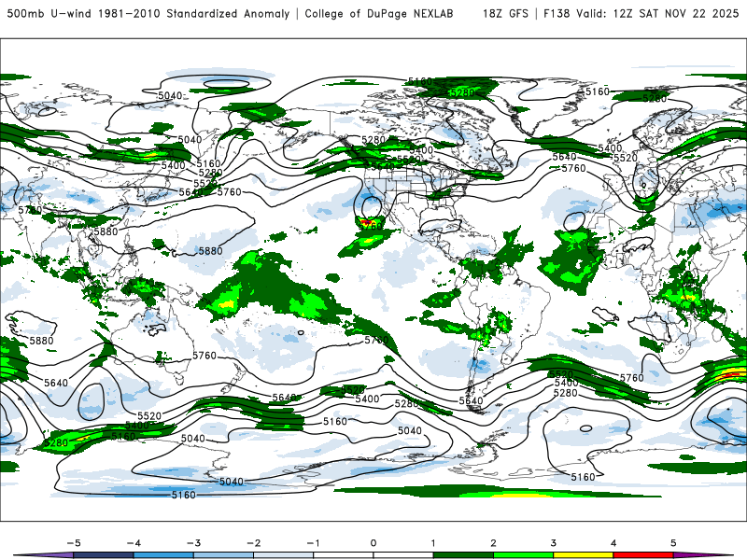This screenshot has height=560, width=747.
Task: Click the '5160' contour label north of Scandinavia
Action: (x=597, y=91)
